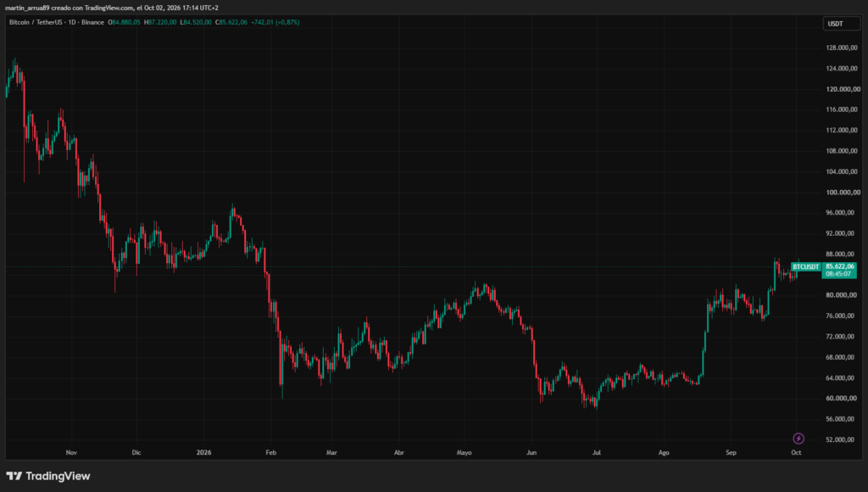The height and width of the screenshot is (492, 868).
Task: Click the Mar label on time axis
Action: pos(331,453)
